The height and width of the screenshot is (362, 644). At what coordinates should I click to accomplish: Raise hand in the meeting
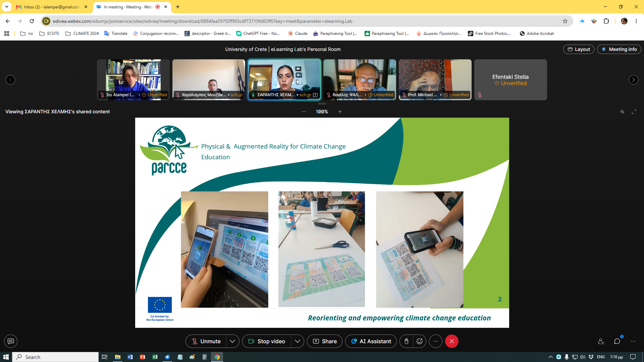[406, 341]
